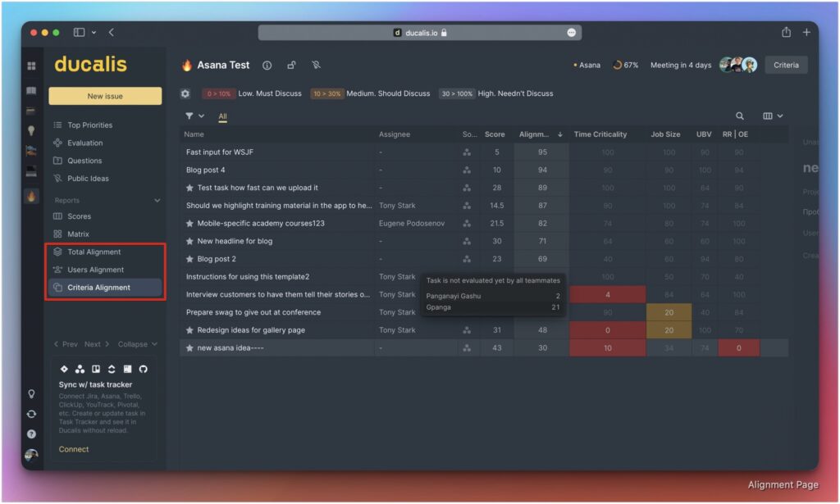
Task: Toggle star on Mobile-specific academy courses123
Action: (x=189, y=224)
